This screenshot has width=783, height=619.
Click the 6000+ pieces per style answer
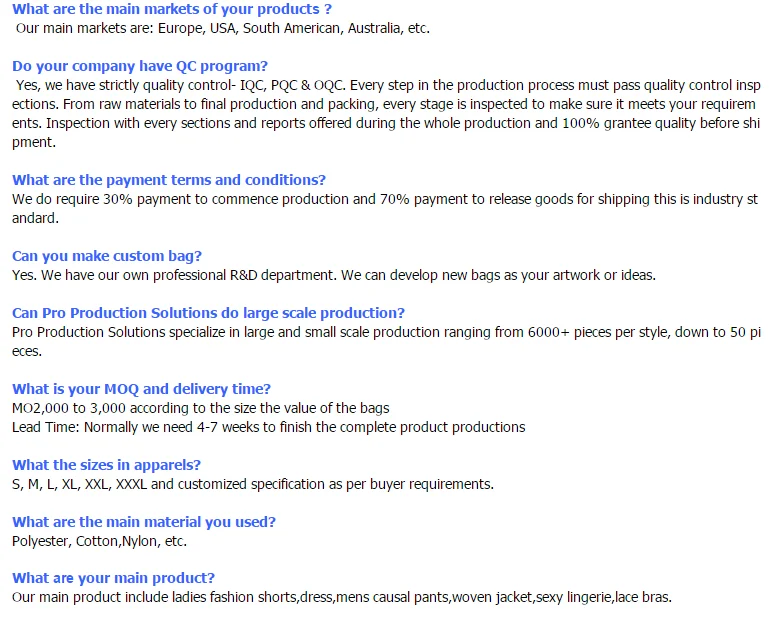pyautogui.click(x=387, y=341)
